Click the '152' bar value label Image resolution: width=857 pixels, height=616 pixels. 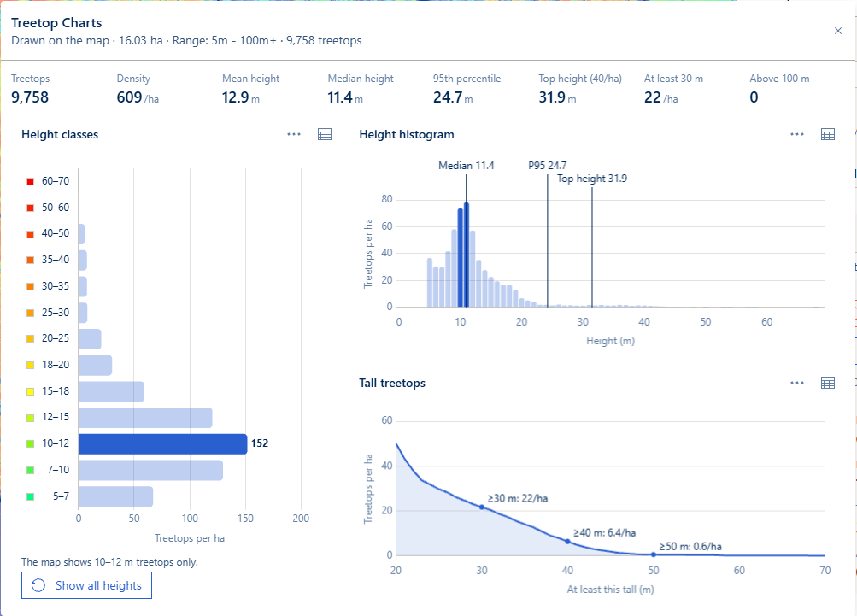(x=260, y=443)
